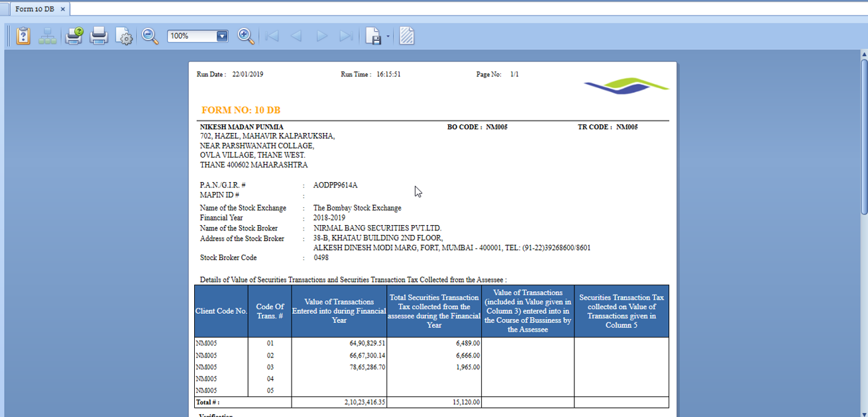This screenshot has height=417, width=868.
Task: Click the watermark striped page icon
Action: (x=407, y=36)
